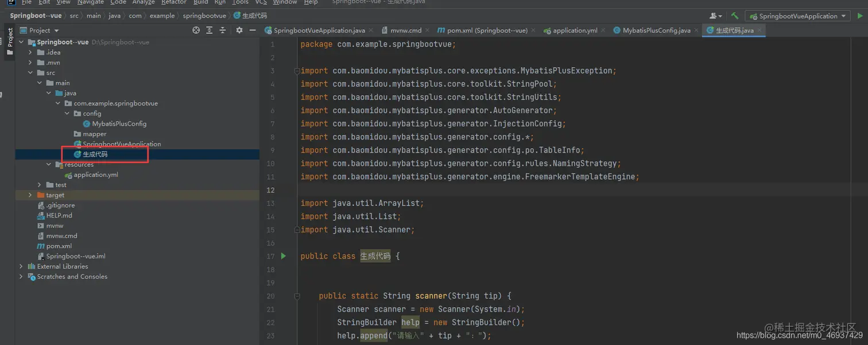Select .gitignore file in tree
This screenshot has height=345, width=868.
point(60,205)
